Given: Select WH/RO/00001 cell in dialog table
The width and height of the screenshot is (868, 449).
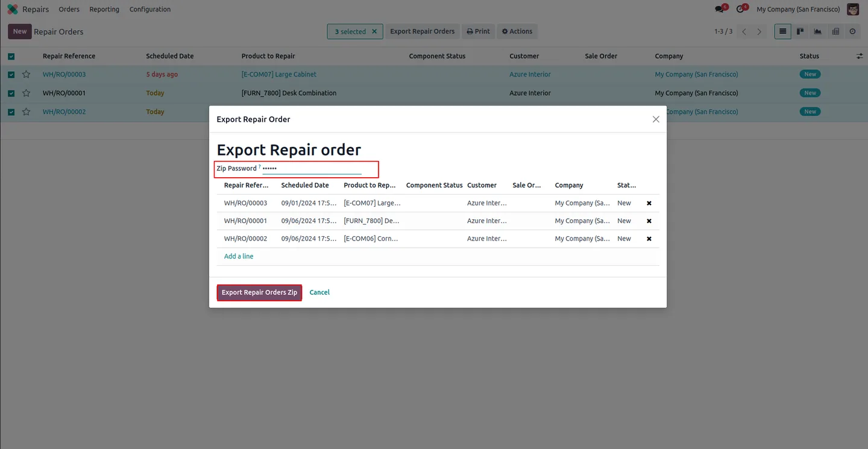Looking at the screenshot, I should (x=245, y=221).
